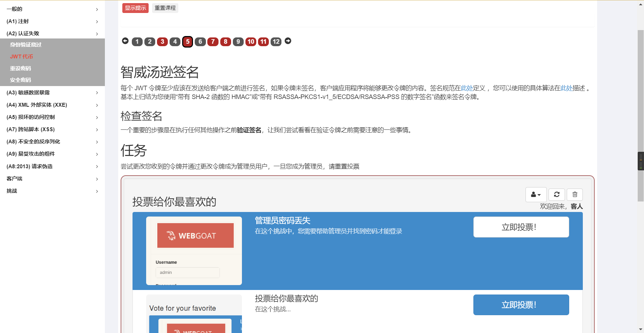Click the page vertical scrollbar thumb
This screenshot has width=644, height=333.
click(641, 115)
